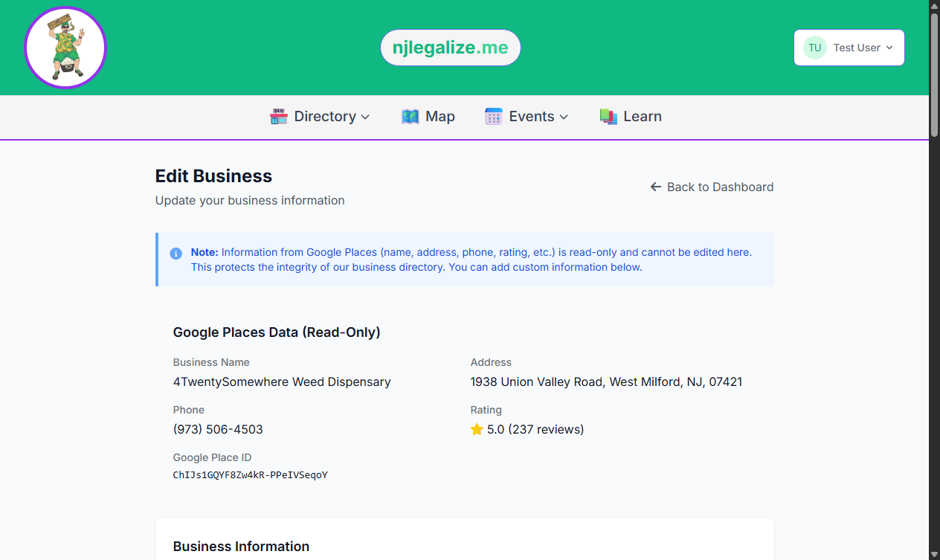Click the 'Phone' field label
Image resolution: width=940 pixels, height=560 pixels.
[189, 410]
